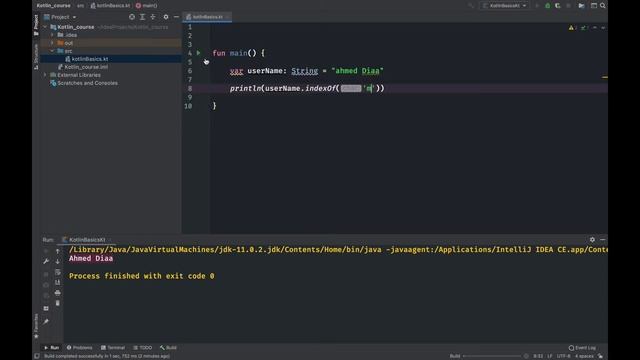Click "Process finished with exit code 0" line

(142, 276)
